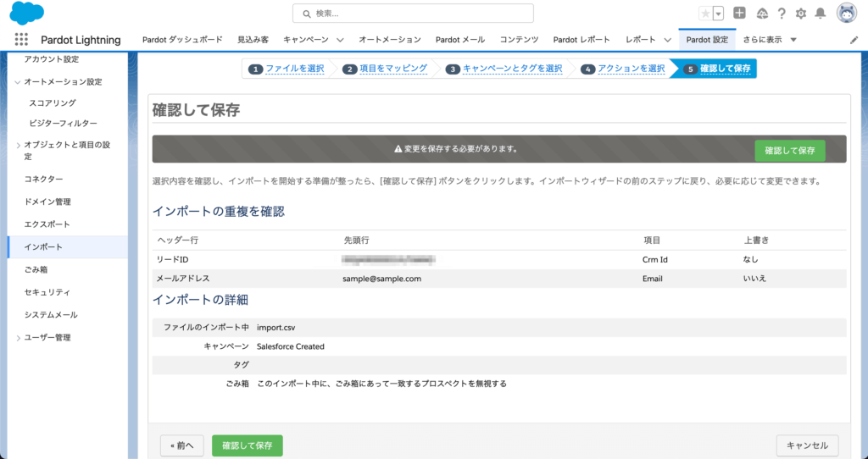Go to step 4 アクションを選択
The width and height of the screenshot is (868, 459).
coord(631,69)
